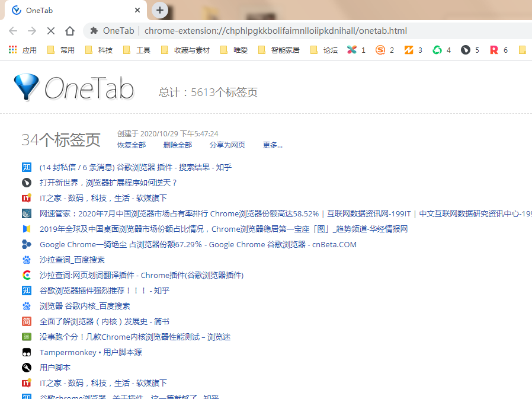Open the 知乎 搜索结果 谷歌浏览器 插件 link

[x=136, y=167]
